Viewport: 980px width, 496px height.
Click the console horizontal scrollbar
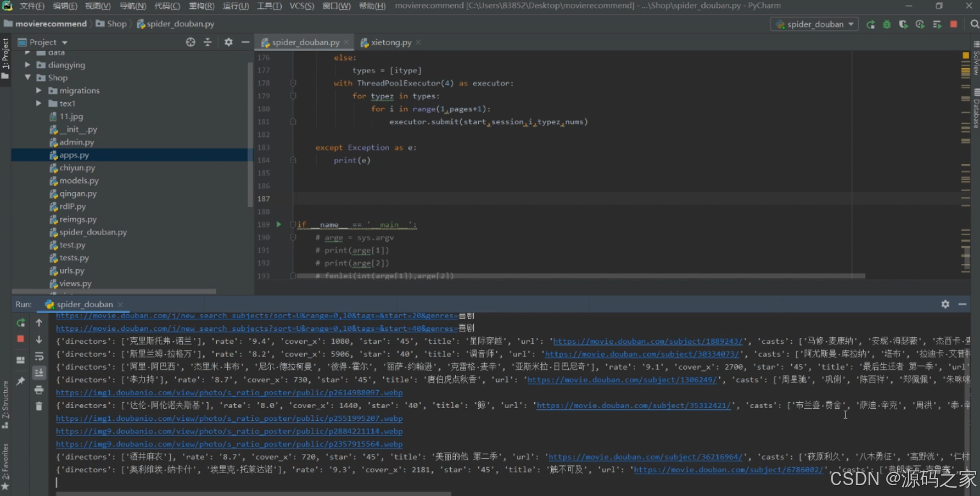pos(253,493)
